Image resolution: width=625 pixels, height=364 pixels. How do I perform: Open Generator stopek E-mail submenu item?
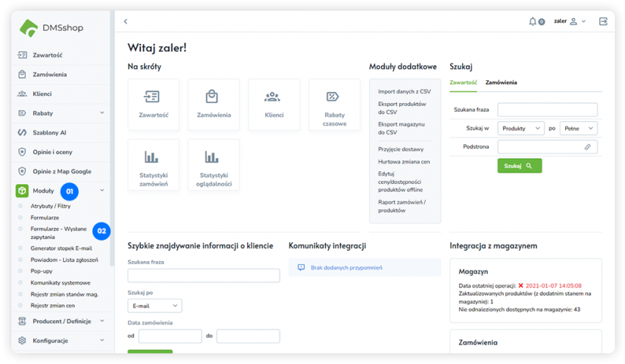61,247
